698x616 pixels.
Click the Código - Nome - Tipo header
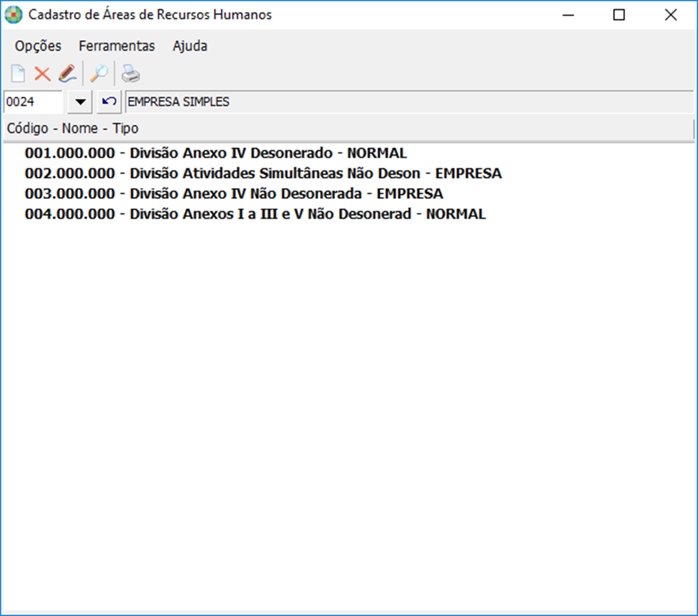72,128
